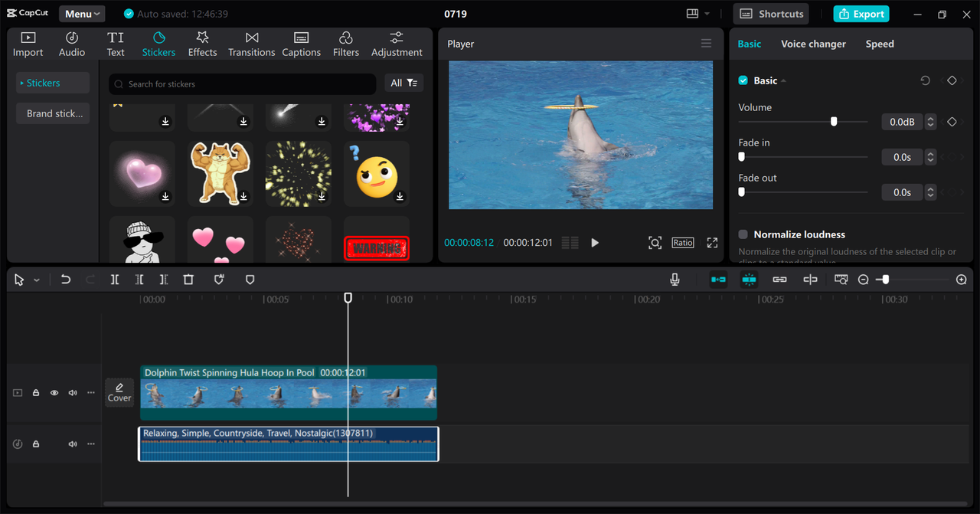The width and height of the screenshot is (980, 514).
Task: Start voiceover recording with microphone
Action: (x=675, y=280)
